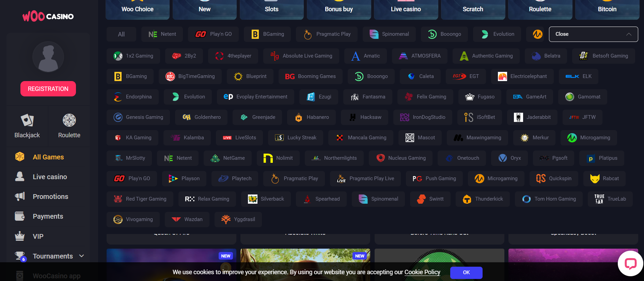Screen dimensions: 644x281
Task: Select the iSoftBet provider
Action: [480, 117]
